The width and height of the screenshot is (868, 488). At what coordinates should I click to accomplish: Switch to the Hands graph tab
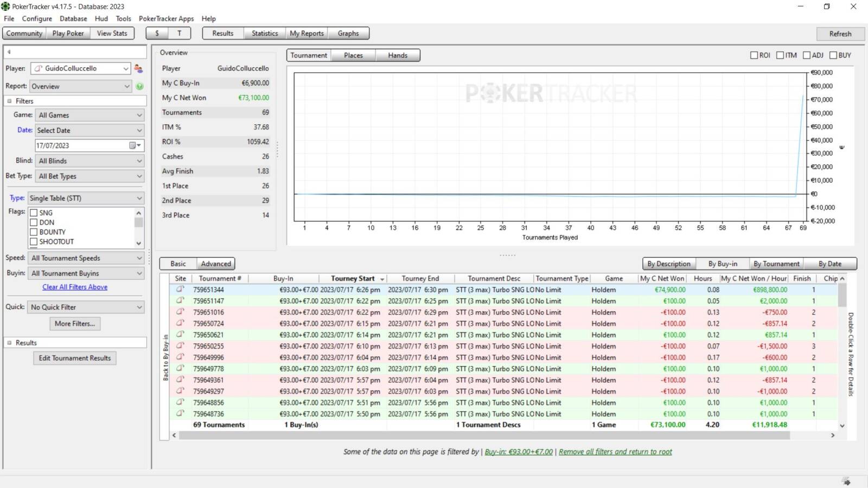click(x=398, y=55)
